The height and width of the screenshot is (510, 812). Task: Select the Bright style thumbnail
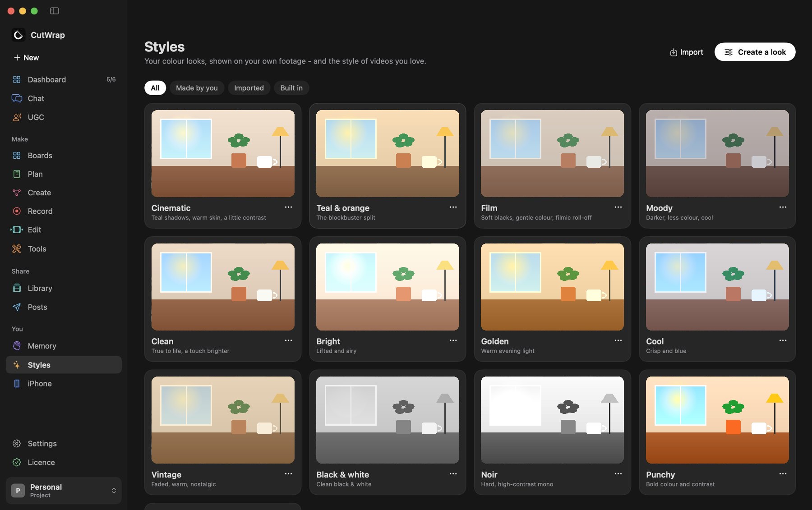388,287
